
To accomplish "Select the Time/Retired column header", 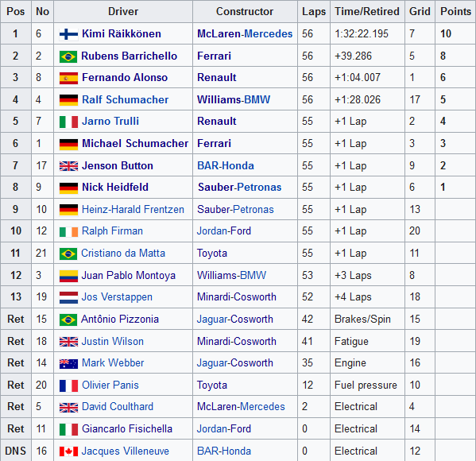I will 367,12.
